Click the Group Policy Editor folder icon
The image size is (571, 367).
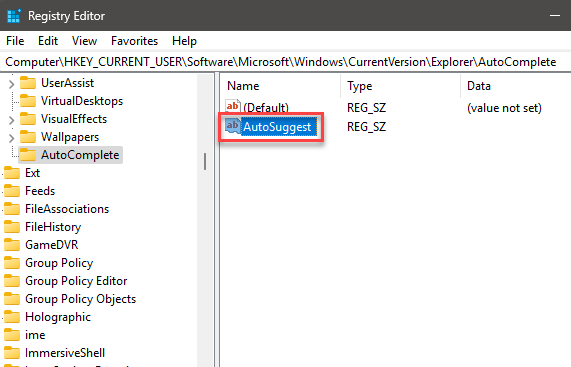(x=12, y=281)
